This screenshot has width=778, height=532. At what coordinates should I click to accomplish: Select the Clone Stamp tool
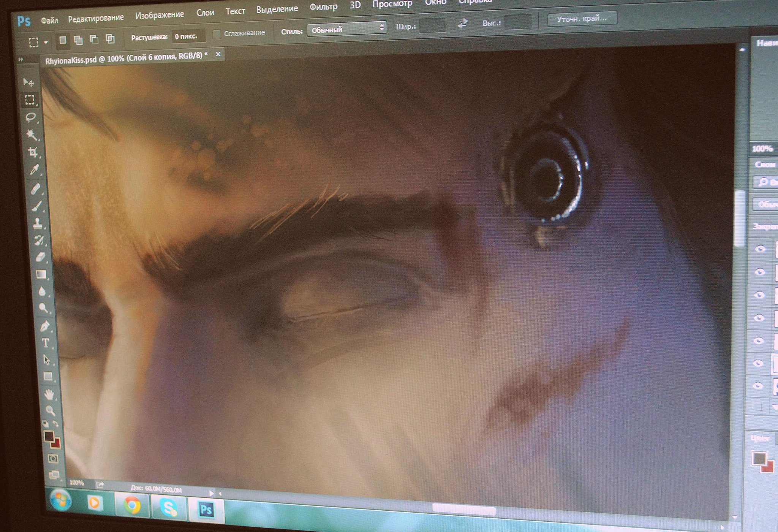[38, 223]
